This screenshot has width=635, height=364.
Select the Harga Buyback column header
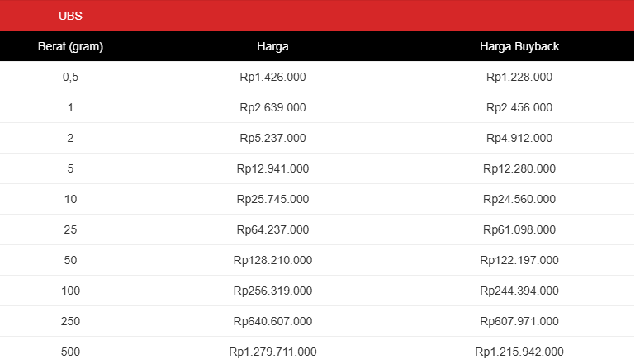[519, 46]
